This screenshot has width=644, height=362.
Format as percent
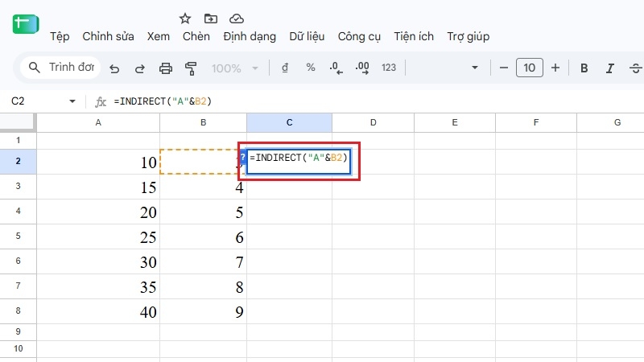point(311,68)
